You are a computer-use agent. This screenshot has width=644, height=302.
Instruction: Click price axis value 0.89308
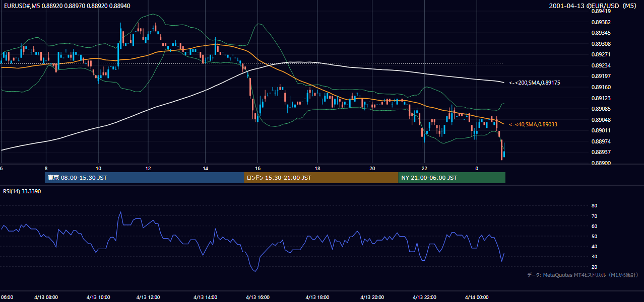(x=601, y=44)
